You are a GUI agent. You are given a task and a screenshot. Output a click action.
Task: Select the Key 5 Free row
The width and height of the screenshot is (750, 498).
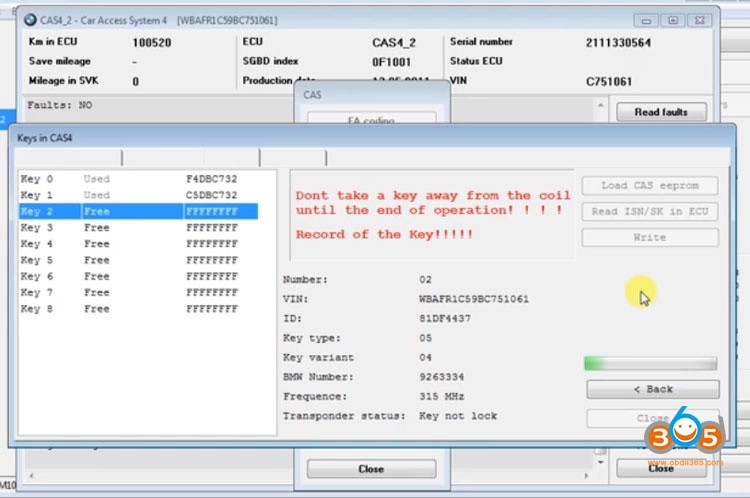(139, 260)
